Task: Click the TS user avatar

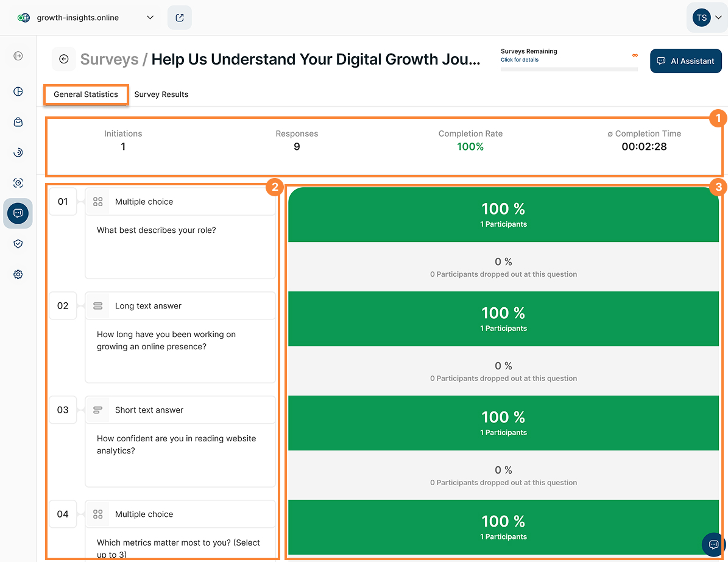Action: point(701,18)
